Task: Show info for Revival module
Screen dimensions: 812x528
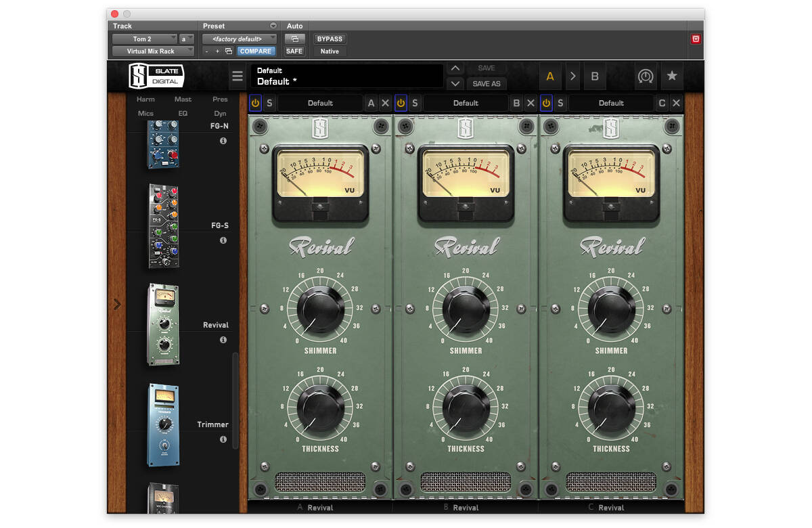Action: click(223, 340)
